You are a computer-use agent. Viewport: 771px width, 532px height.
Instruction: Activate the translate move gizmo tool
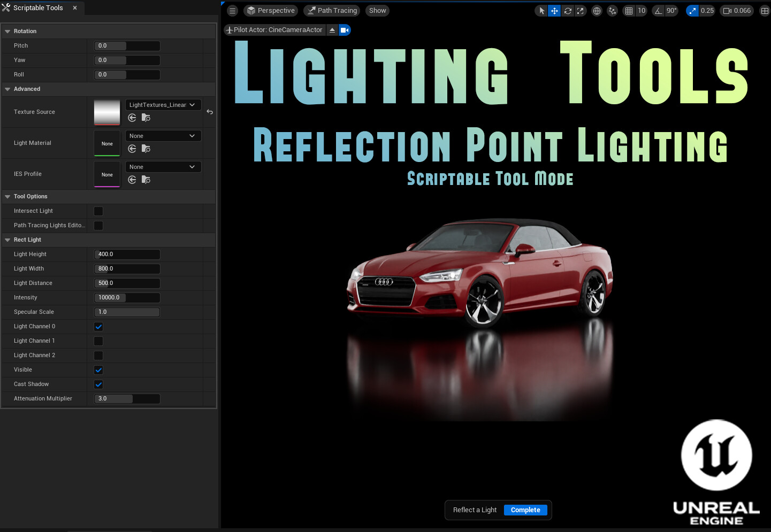(x=554, y=11)
